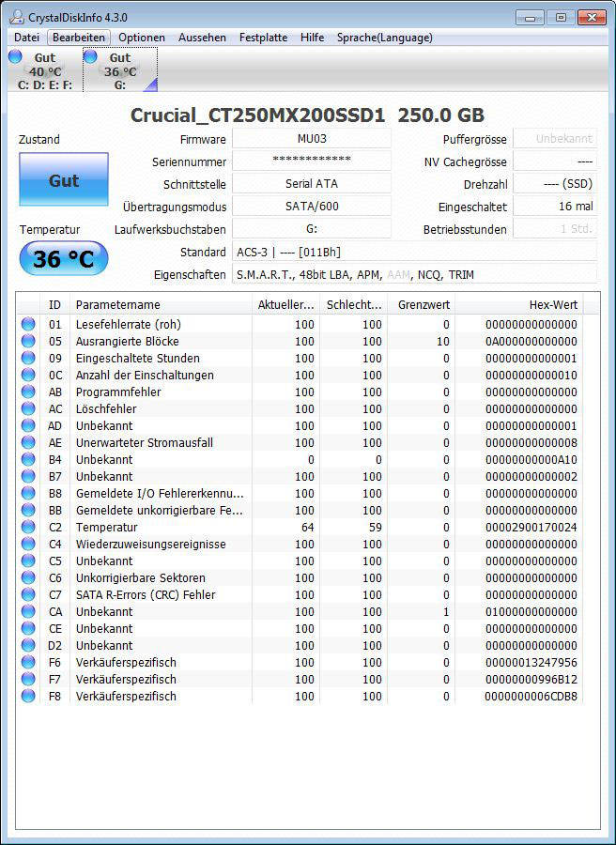Click the status orb for Anzahl der Einschaltungen
The width and height of the screenshot is (616, 845).
pyautogui.click(x=28, y=375)
